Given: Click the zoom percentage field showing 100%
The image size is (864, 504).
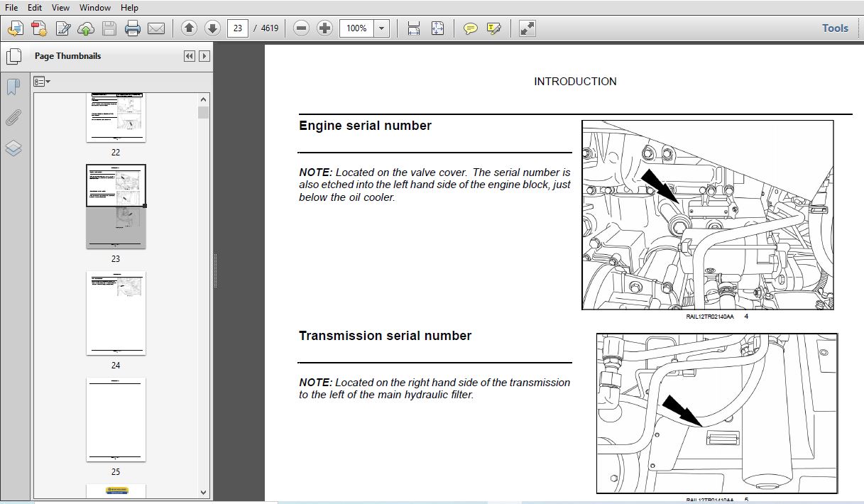Looking at the screenshot, I should 356,28.
